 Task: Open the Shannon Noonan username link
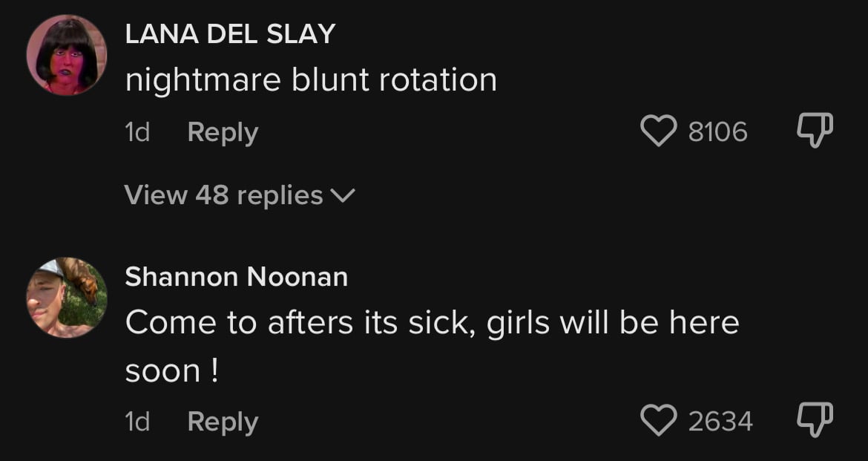point(237,276)
